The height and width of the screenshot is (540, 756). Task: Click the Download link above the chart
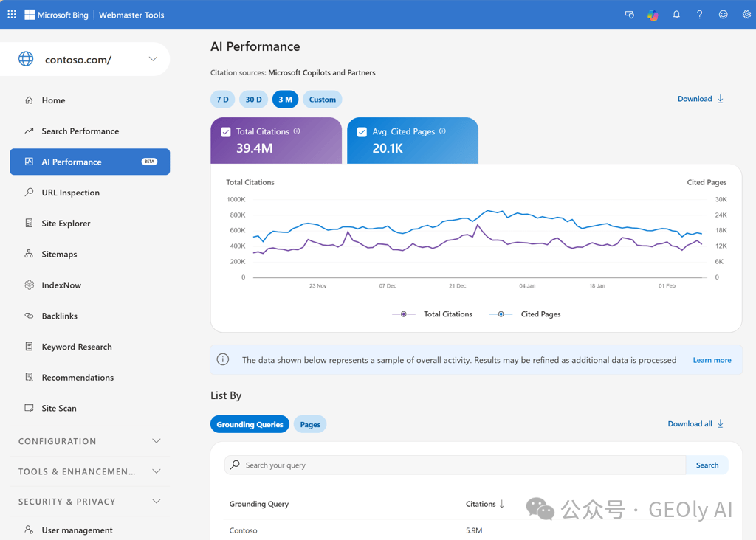701,99
